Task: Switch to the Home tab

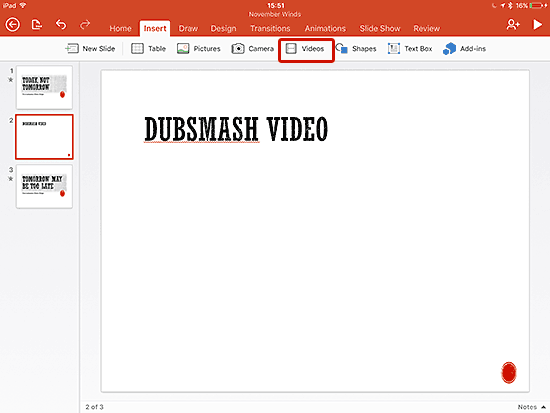Action: click(120, 28)
